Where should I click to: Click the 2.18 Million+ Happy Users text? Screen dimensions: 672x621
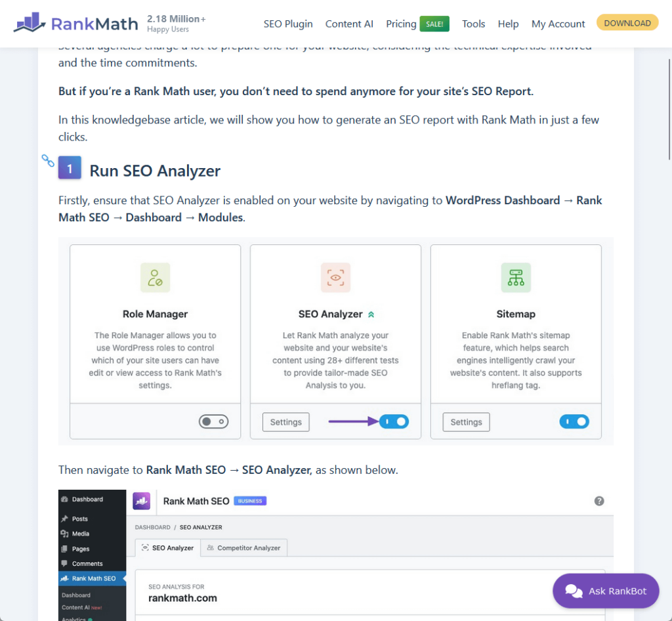(x=176, y=24)
